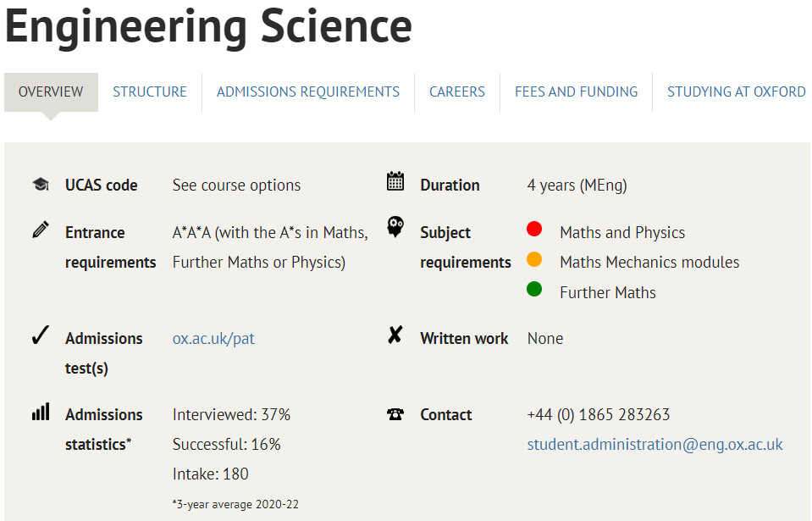
Task: Click the bar chart icon beside Admissions statistics
Action: (x=41, y=412)
